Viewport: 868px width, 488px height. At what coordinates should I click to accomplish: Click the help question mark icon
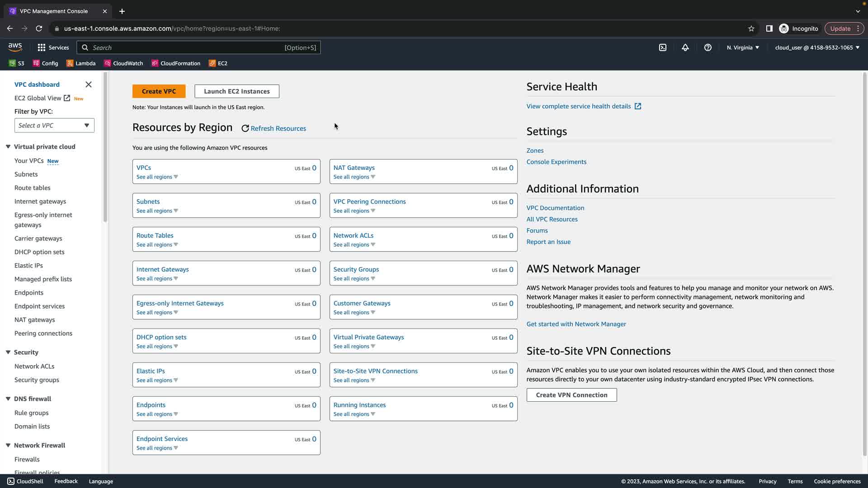click(x=708, y=47)
